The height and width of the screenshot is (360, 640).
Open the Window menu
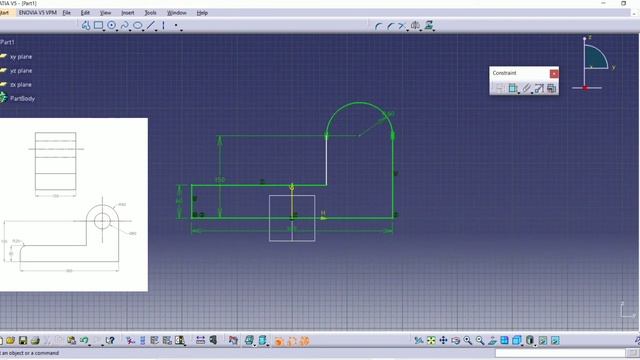176,13
